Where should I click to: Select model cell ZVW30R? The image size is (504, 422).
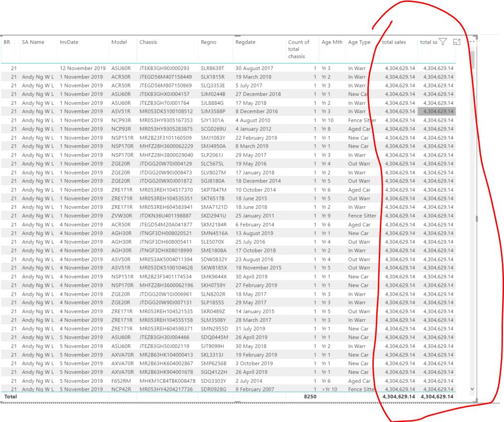(x=121, y=216)
